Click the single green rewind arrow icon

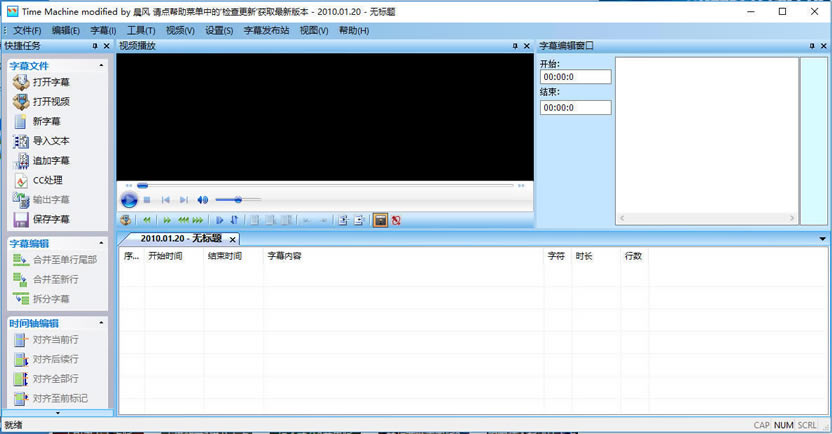pyautogui.click(x=147, y=220)
